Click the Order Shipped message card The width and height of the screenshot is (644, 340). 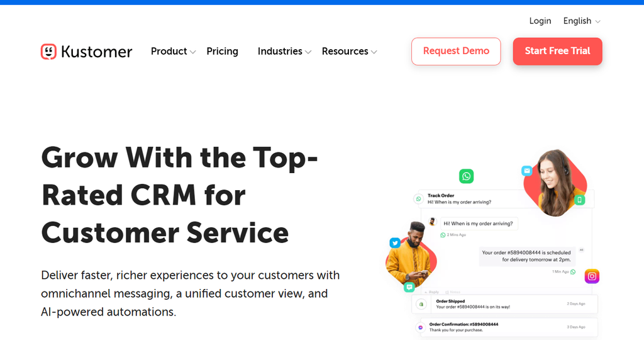pos(504,304)
